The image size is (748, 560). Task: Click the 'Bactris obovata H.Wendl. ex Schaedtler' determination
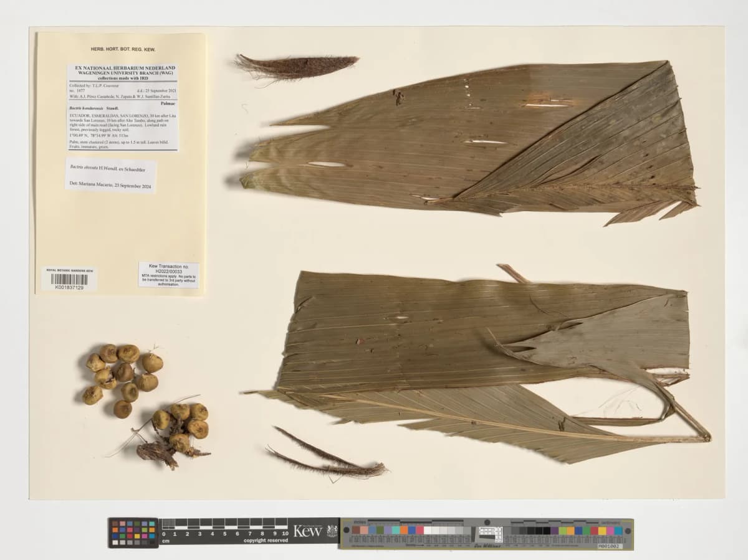tap(108, 168)
